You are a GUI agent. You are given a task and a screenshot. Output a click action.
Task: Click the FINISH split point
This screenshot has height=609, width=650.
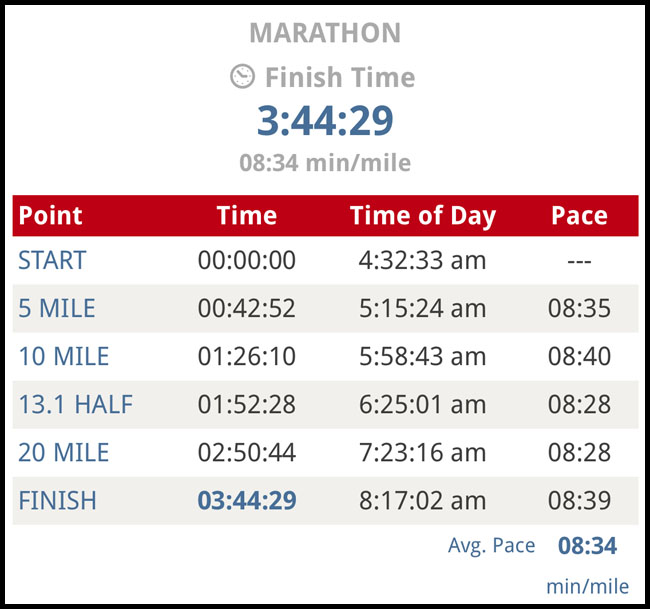click(x=56, y=501)
